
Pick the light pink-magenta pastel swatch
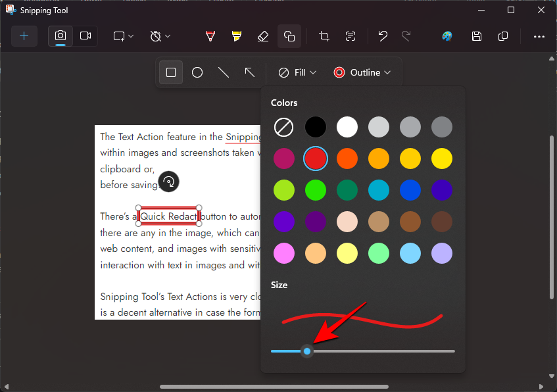coord(284,253)
